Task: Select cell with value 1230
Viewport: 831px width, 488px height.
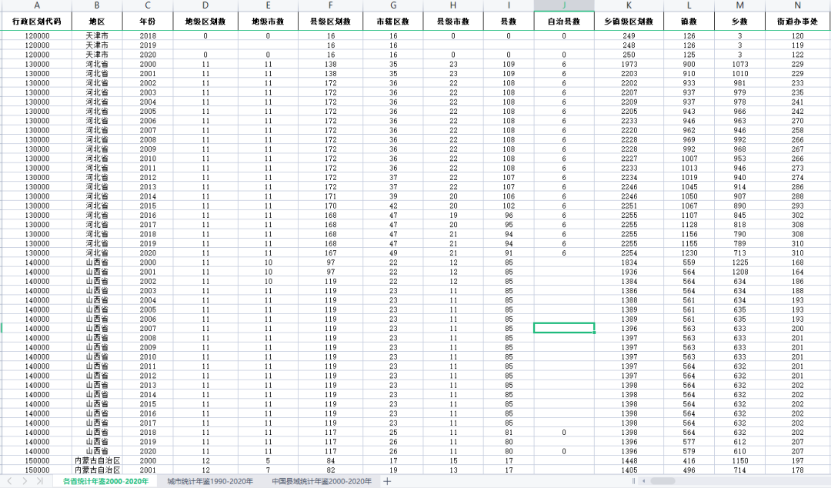Action: point(689,253)
